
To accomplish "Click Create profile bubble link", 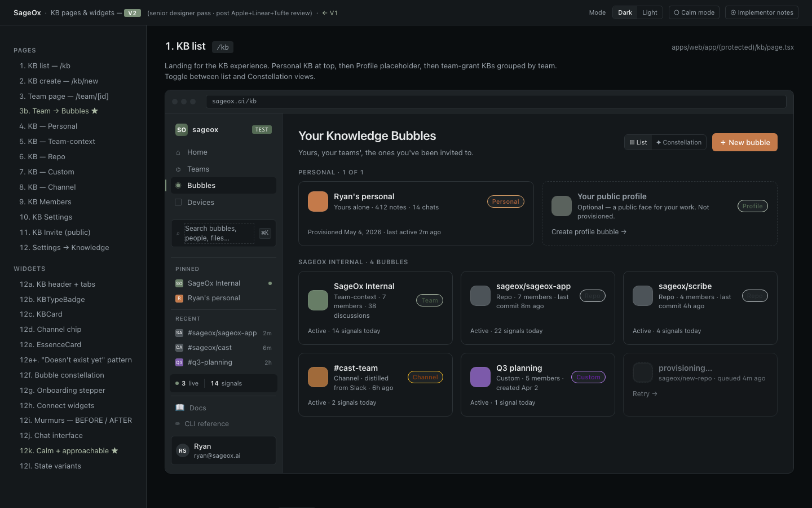I will [x=589, y=232].
